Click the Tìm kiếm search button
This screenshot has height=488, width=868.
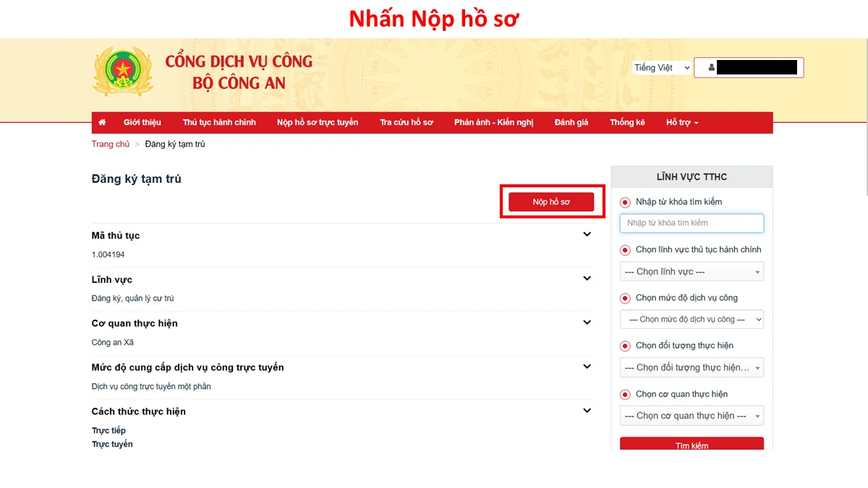point(692,444)
